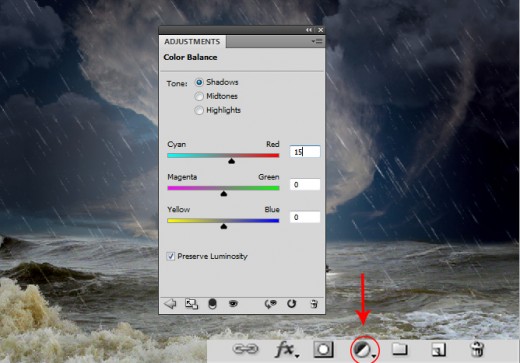Create a new layer icon
The image size is (520, 363).
pos(439,350)
